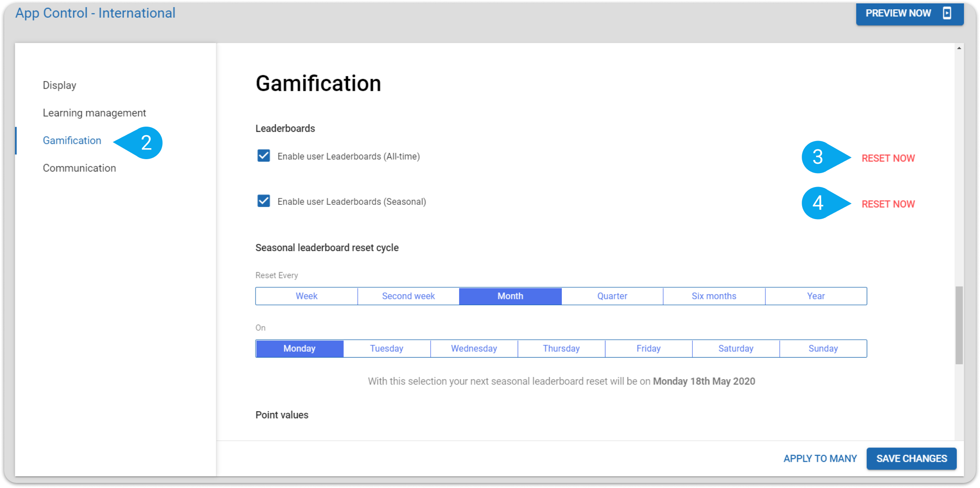Click the scroll up arrow icon
Viewport: 980px width, 488px height.
tap(959, 48)
